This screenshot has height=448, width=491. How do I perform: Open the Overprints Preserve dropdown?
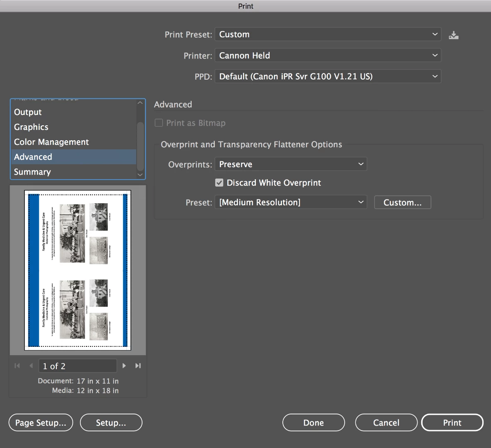(x=291, y=164)
